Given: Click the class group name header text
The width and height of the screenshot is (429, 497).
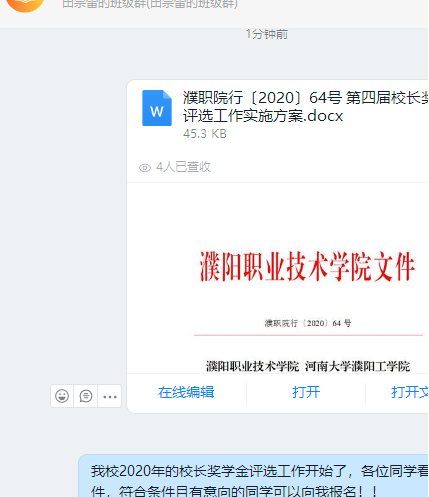Looking at the screenshot, I should click(x=150, y=4).
